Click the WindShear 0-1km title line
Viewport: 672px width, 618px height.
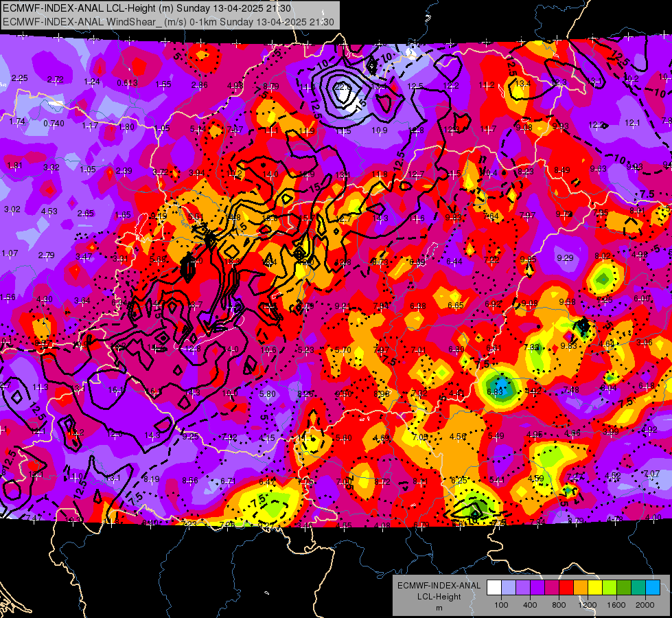[168, 22]
